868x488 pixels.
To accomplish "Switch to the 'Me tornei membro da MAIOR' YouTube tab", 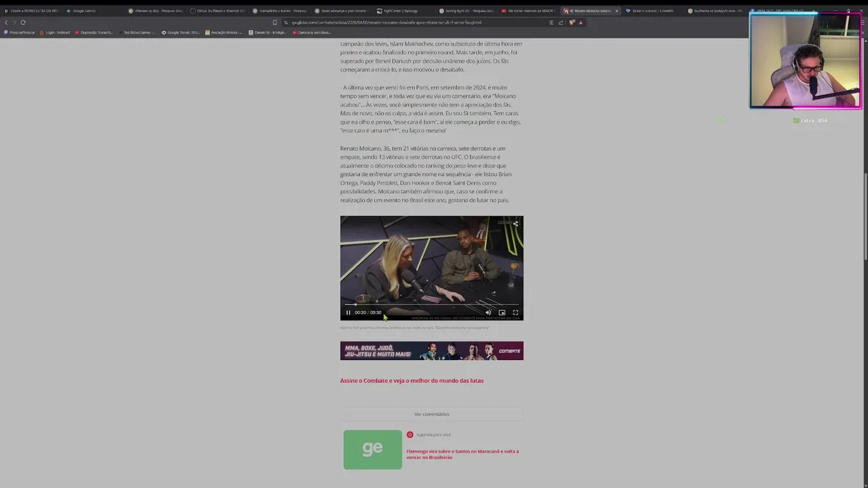I will pyautogui.click(x=529, y=11).
